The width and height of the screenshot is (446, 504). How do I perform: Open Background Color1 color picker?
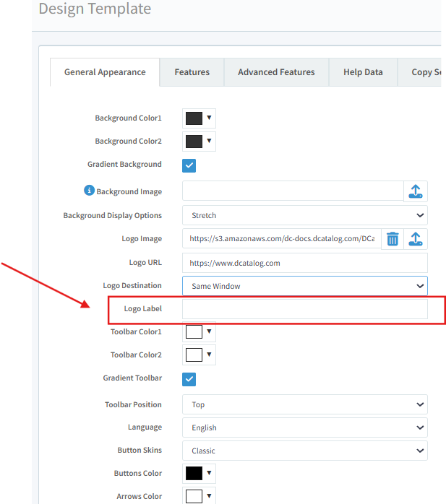(x=199, y=118)
